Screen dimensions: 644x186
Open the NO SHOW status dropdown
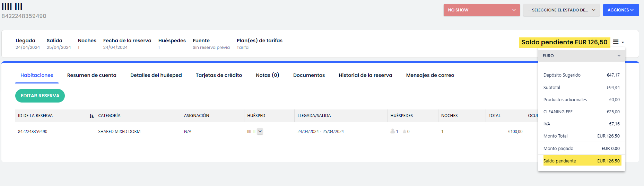coord(481,10)
